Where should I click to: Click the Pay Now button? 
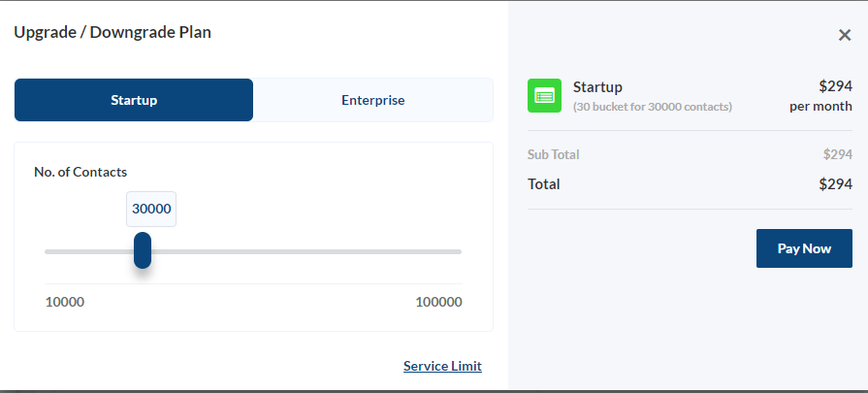804,248
